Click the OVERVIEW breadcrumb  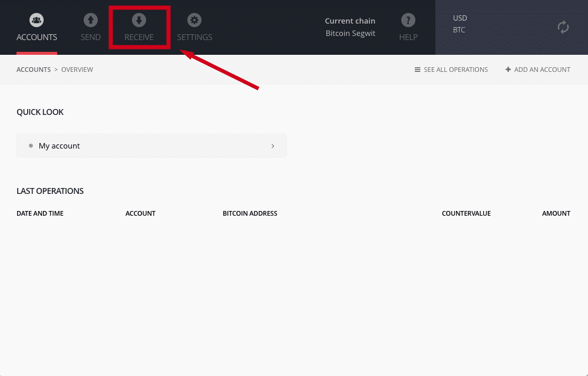pos(77,70)
